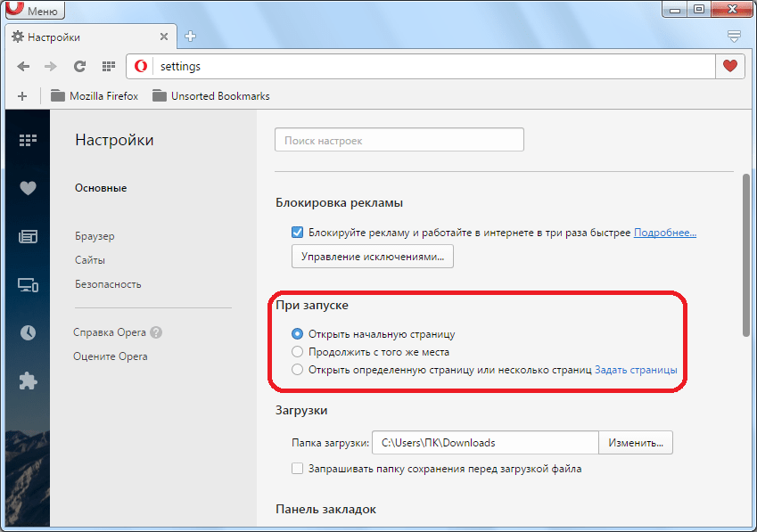The width and height of the screenshot is (757, 532).
Task: Select the Основные settings section
Action: [101, 188]
